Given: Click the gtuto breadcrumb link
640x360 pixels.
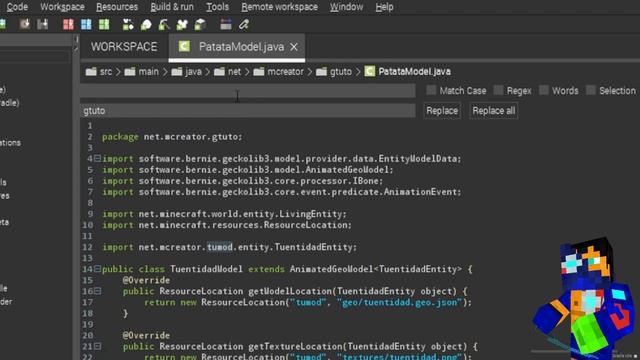Looking at the screenshot, I should [x=340, y=72].
